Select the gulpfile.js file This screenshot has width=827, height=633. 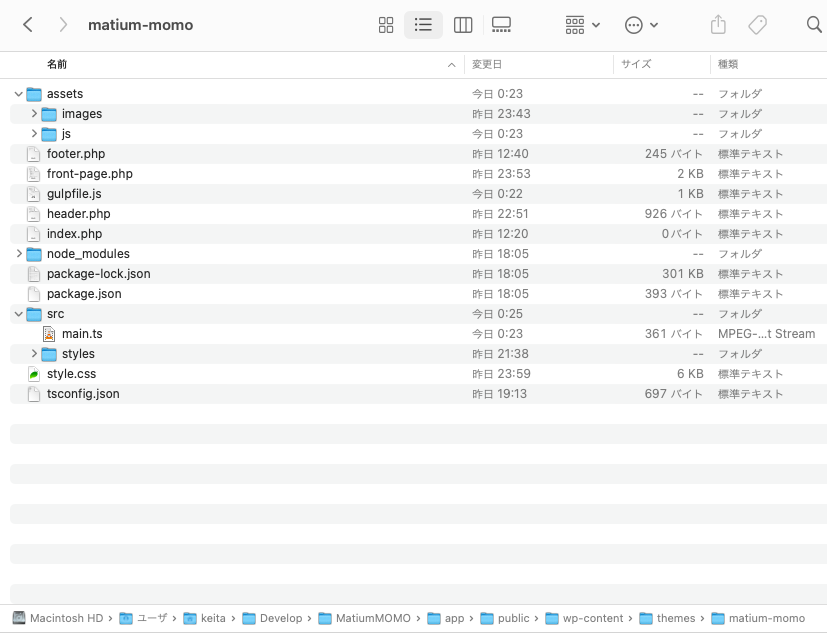click(73, 194)
